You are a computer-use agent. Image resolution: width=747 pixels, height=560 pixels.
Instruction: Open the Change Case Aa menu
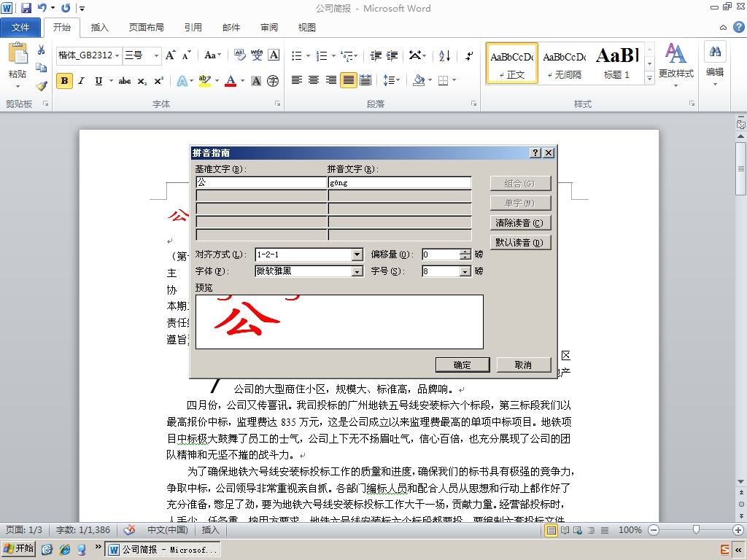click(212, 55)
